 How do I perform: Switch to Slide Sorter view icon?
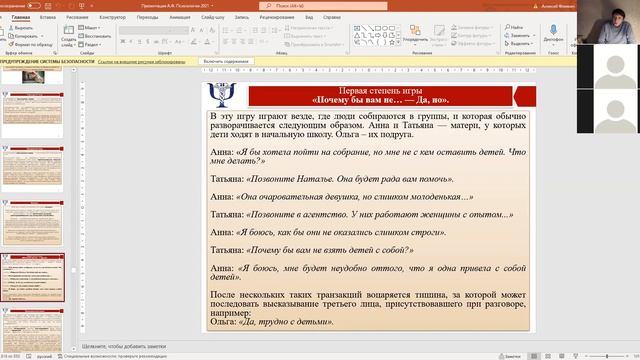tap(548, 356)
